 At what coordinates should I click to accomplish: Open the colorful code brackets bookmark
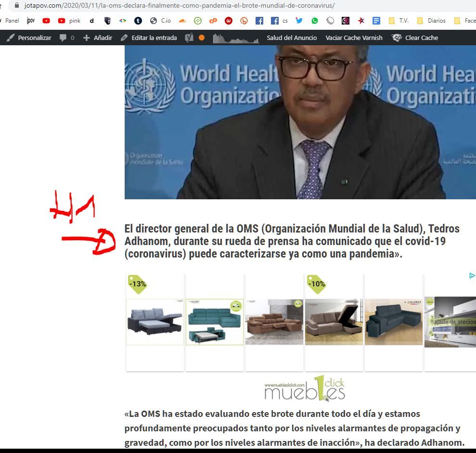pos(123,21)
